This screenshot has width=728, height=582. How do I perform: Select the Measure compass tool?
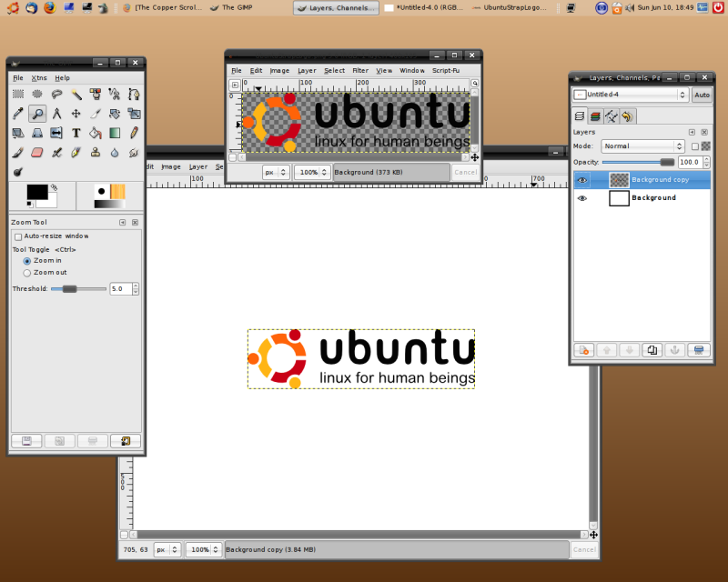pos(56,114)
